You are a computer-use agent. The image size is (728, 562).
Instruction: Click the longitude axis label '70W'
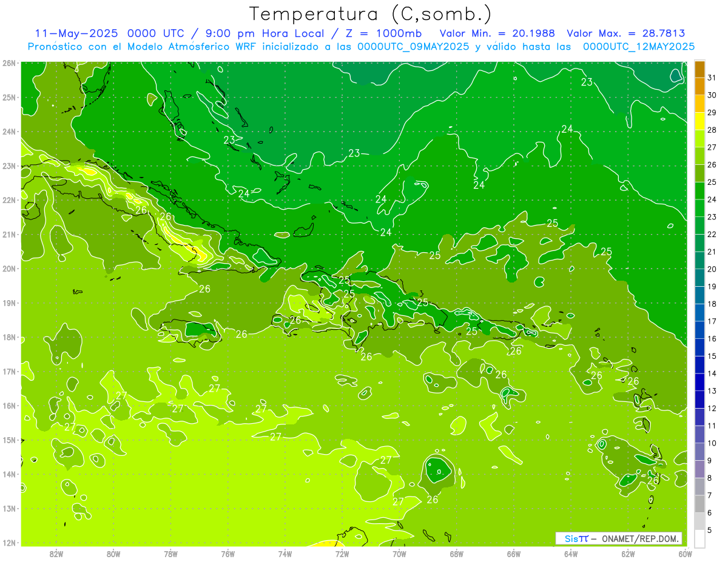tap(399, 554)
